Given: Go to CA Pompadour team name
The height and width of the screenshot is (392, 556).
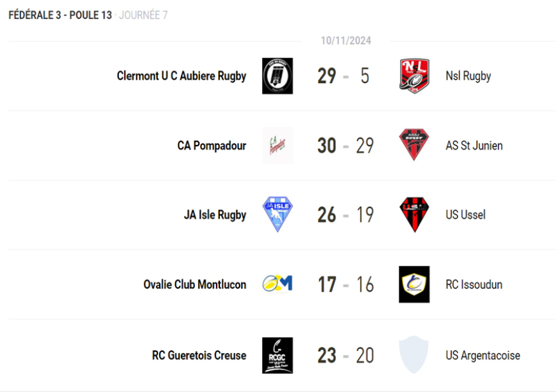Looking at the screenshot, I should pos(212,146).
